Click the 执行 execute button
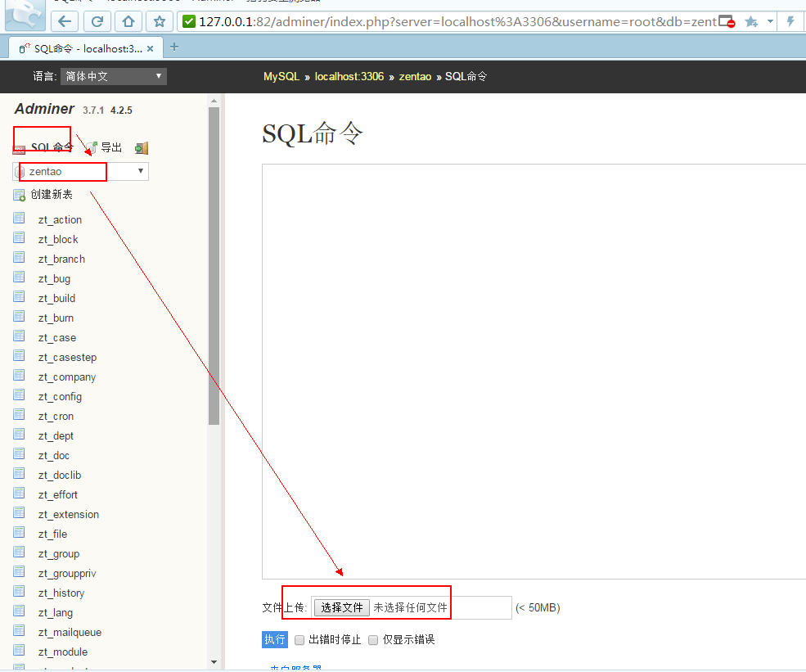Viewport: 806px width, 672px height. pos(274,639)
